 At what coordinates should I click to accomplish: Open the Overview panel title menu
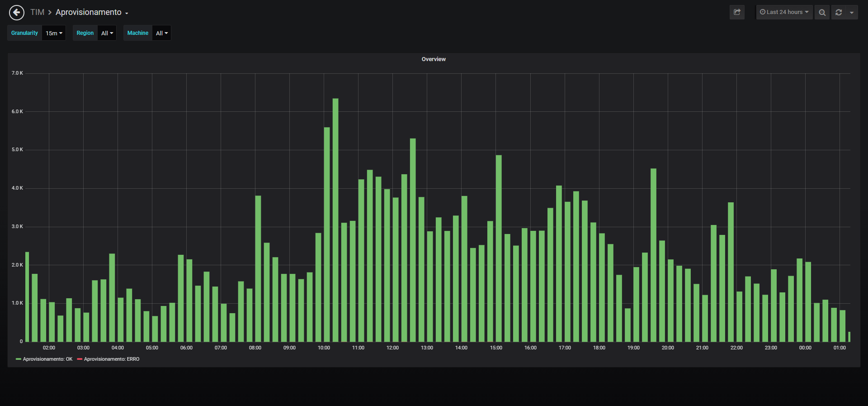tap(434, 59)
